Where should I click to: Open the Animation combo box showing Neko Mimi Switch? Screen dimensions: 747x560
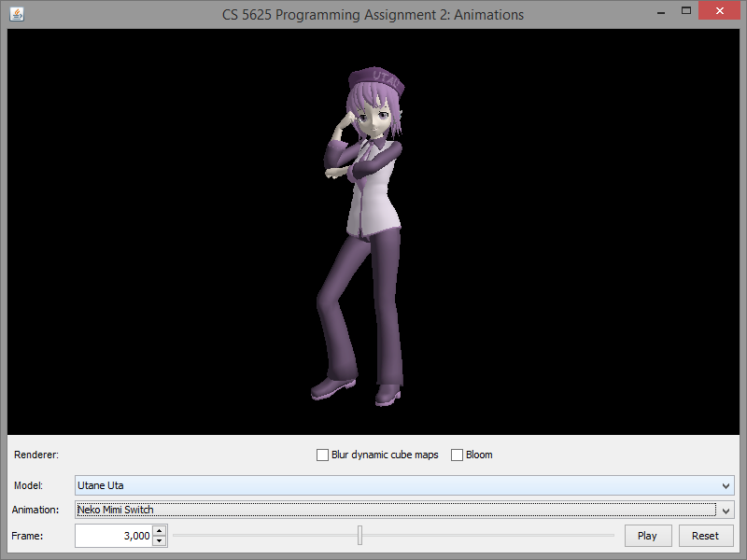click(392, 510)
